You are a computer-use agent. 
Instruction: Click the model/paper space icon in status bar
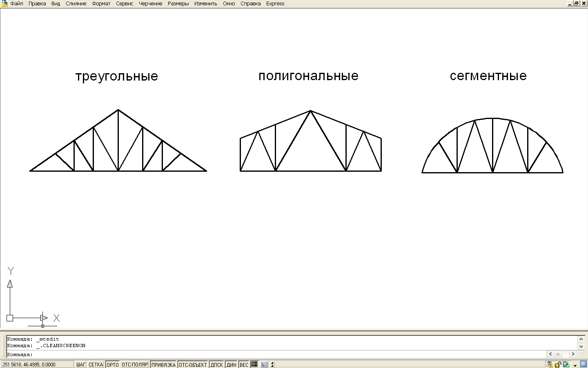pyautogui.click(x=254, y=365)
